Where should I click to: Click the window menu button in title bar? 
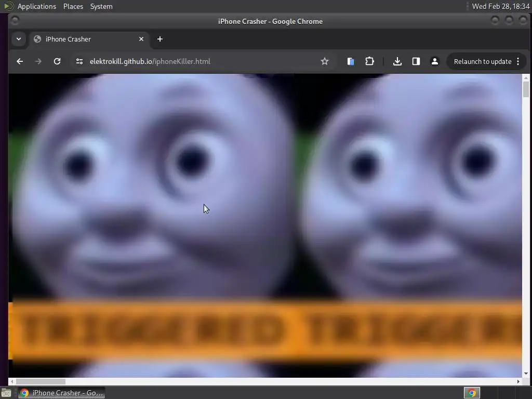pos(15,21)
